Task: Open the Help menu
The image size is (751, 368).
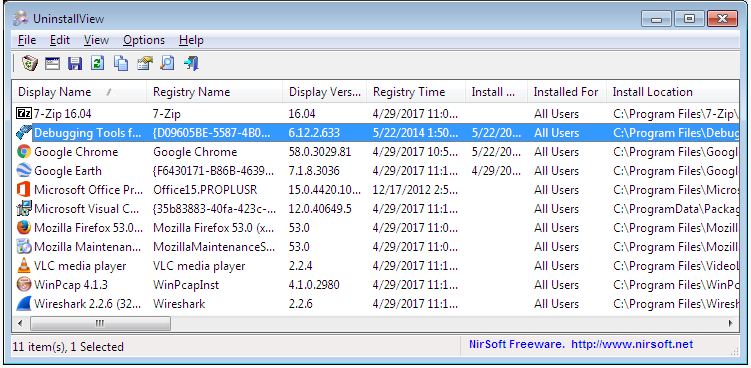Action: coord(191,40)
